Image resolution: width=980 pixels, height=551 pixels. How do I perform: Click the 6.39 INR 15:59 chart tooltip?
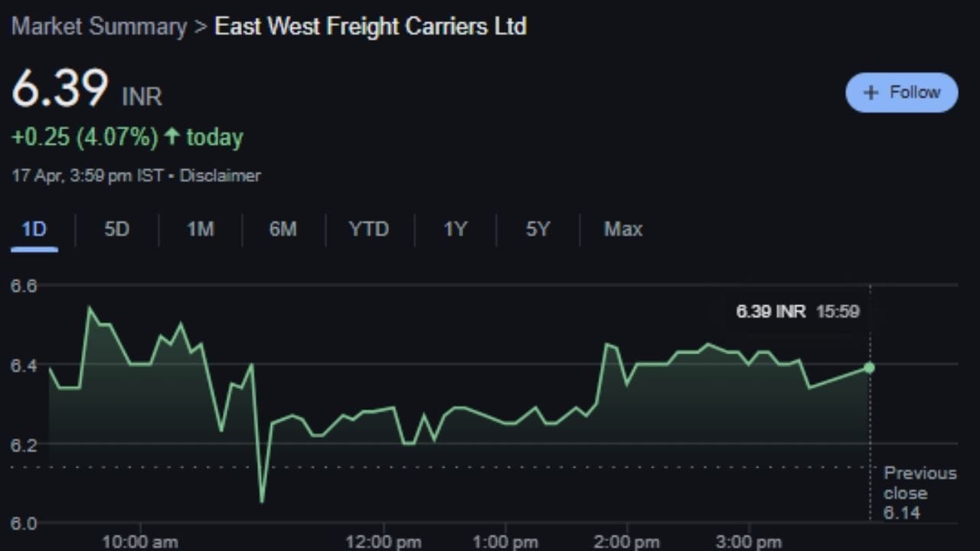click(797, 311)
